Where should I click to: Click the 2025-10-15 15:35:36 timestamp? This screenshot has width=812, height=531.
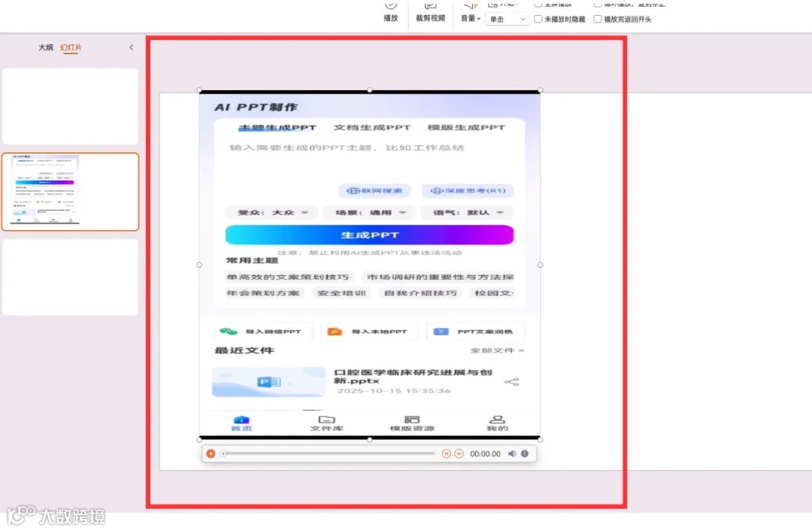click(394, 391)
